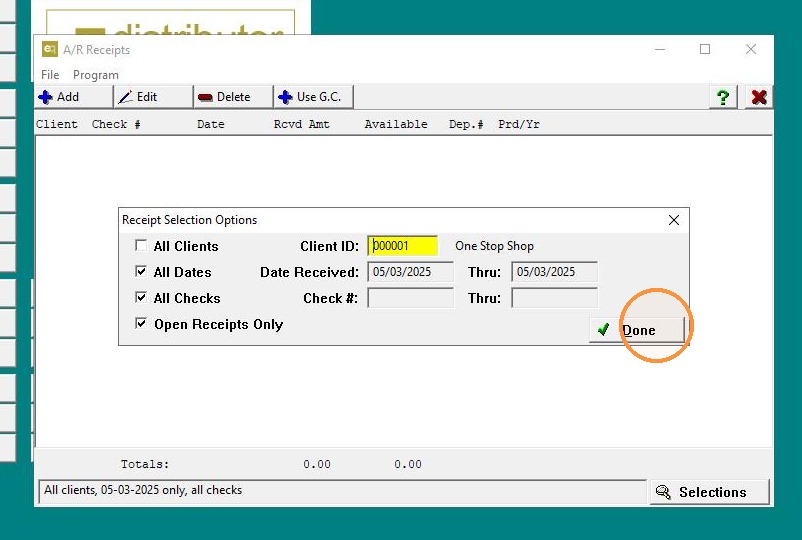Screen dimensions: 802x540
Task: Check the All Clients checkbox
Action: point(141,245)
